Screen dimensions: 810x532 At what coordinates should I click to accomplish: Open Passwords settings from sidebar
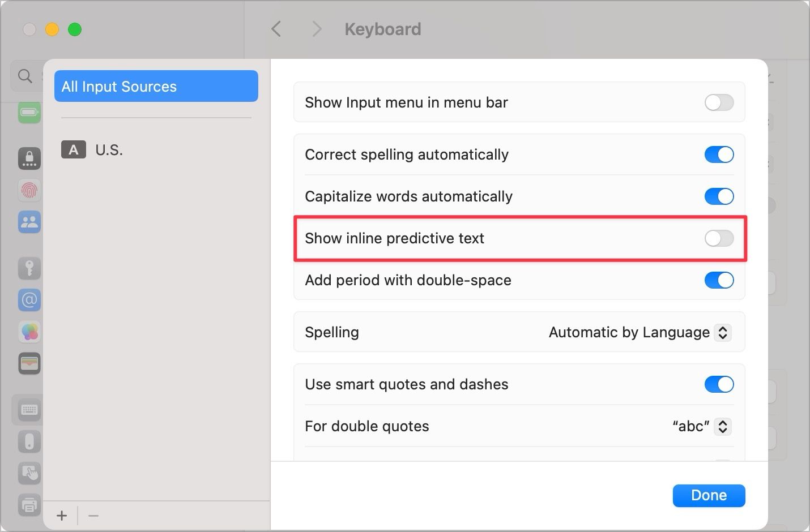coord(29,268)
